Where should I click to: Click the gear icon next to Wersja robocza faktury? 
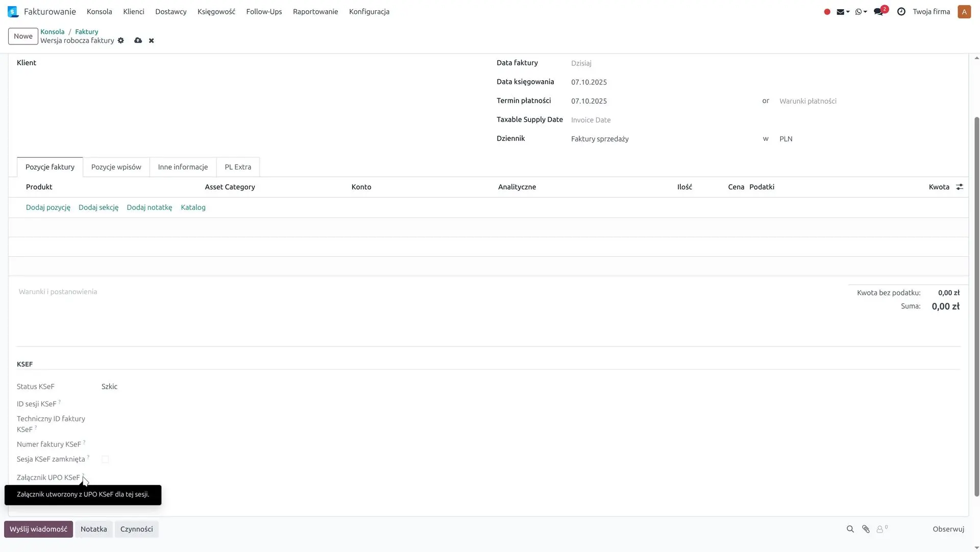121,41
